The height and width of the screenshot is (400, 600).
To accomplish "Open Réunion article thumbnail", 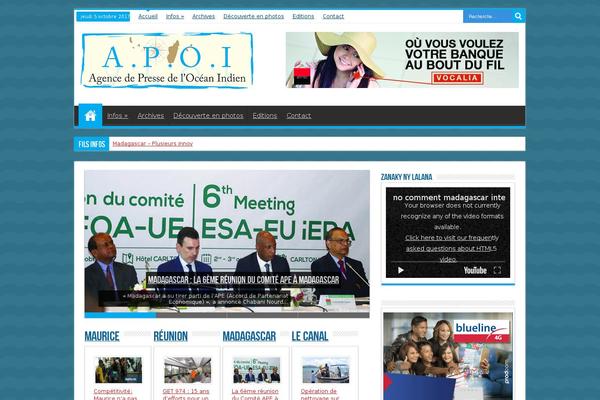I will (187, 370).
